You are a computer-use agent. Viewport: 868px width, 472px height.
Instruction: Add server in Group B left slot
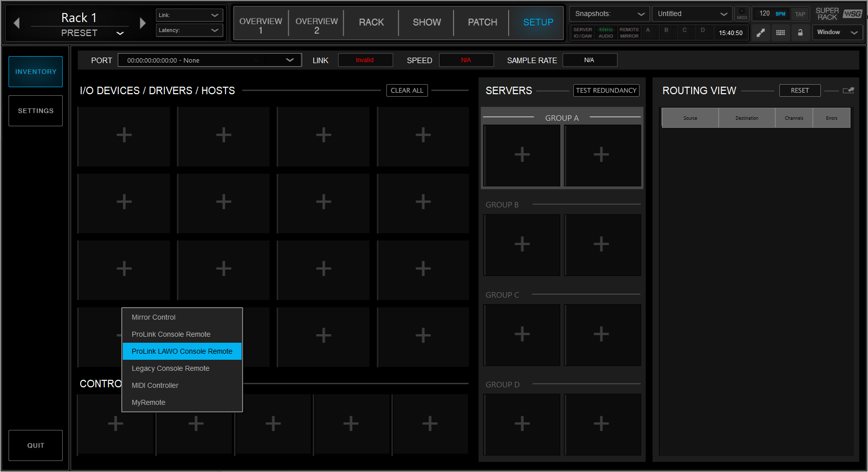[522, 245]
